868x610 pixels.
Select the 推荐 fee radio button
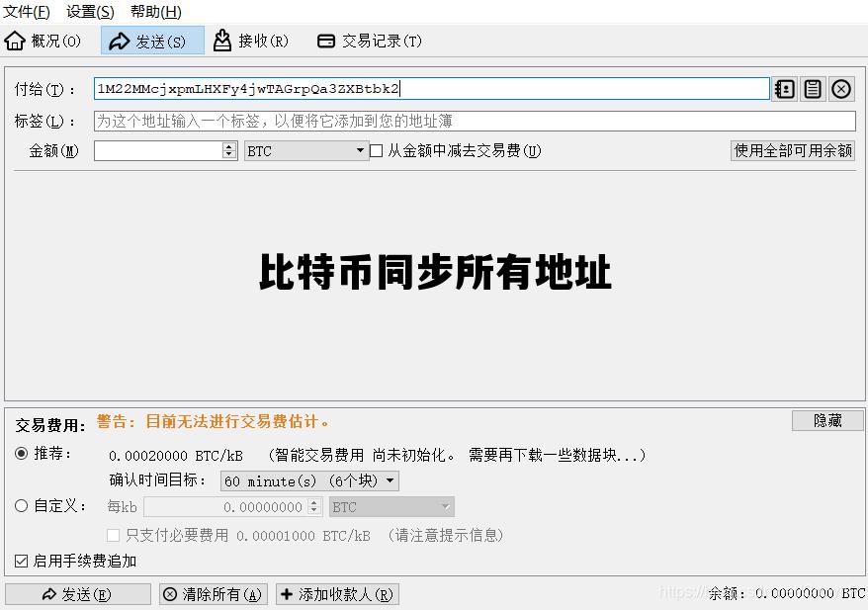coord(21,454)
